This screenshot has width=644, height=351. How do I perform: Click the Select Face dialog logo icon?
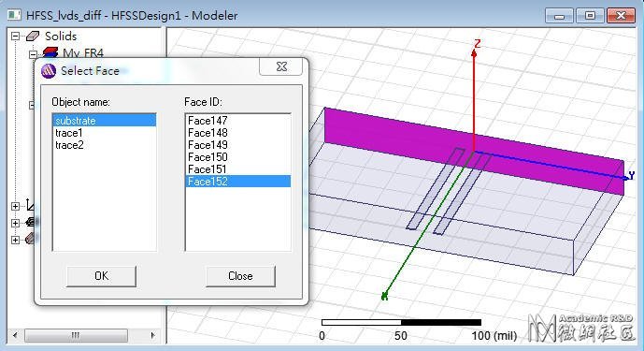click(49, 71)
